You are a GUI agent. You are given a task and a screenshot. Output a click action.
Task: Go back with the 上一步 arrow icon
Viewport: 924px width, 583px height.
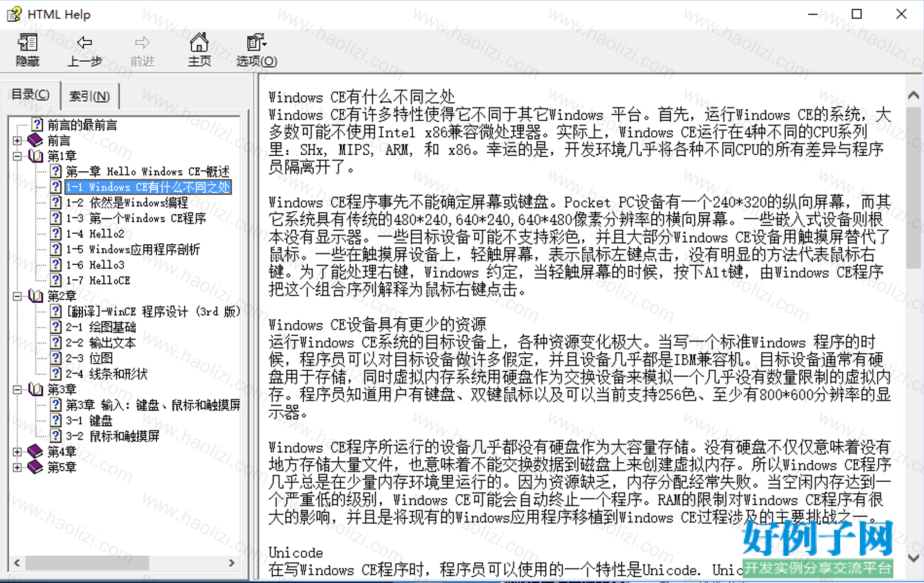[x=85, y=43]
